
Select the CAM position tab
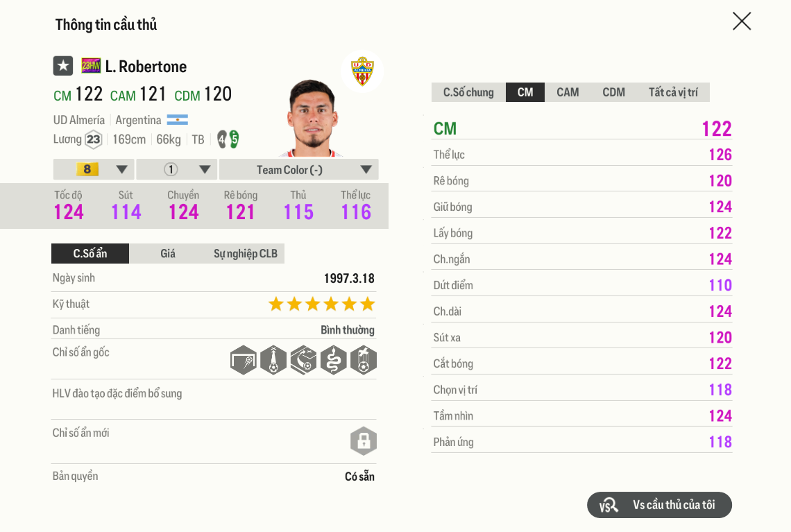click(568, 92)
